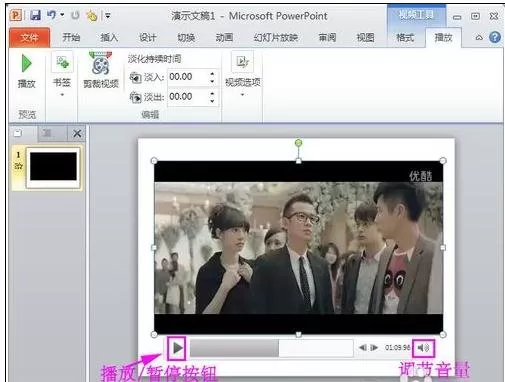The image size is (505, 382).
Task: Open the 文件 (File) tab
Action: (30, 38)
